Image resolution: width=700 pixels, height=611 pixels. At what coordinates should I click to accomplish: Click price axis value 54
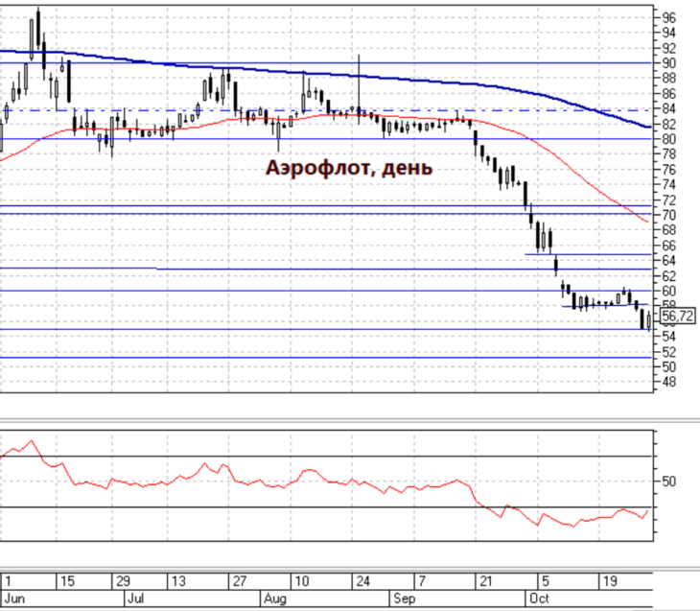point(668,337)
